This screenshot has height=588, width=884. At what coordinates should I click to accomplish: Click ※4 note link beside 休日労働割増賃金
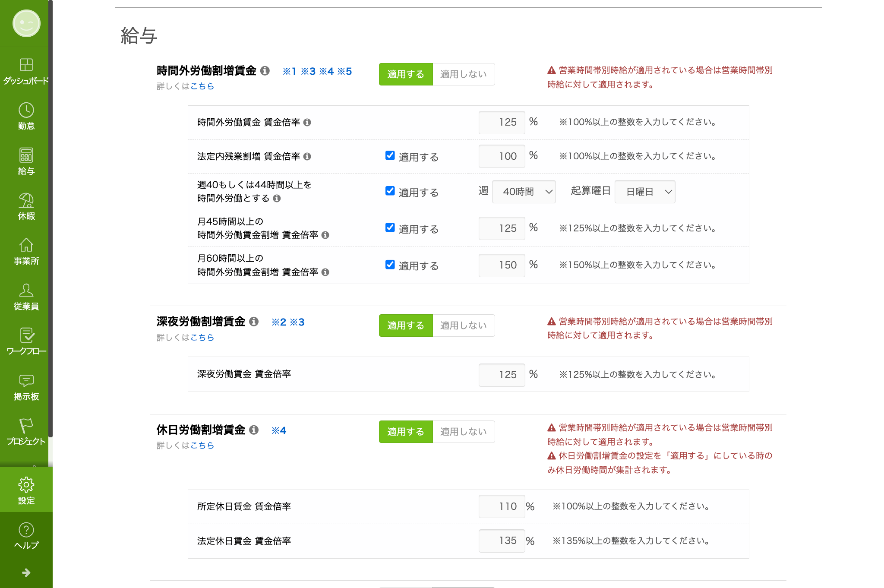click(279, 430)
